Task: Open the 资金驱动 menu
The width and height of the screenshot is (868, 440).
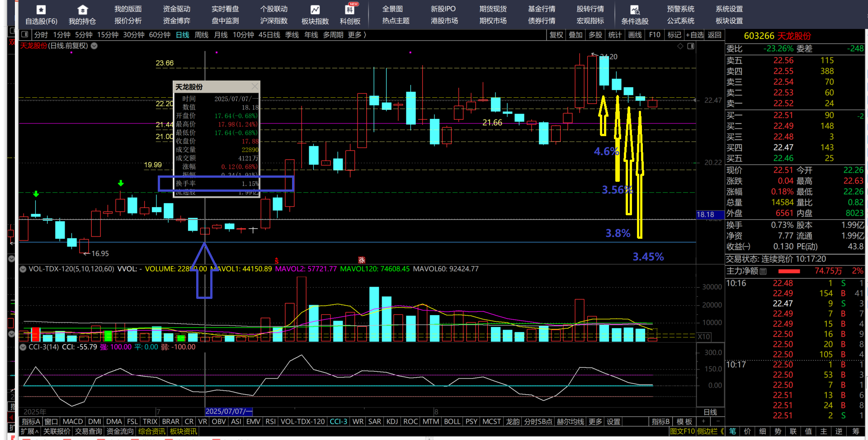Action: [x=177, y=9]
